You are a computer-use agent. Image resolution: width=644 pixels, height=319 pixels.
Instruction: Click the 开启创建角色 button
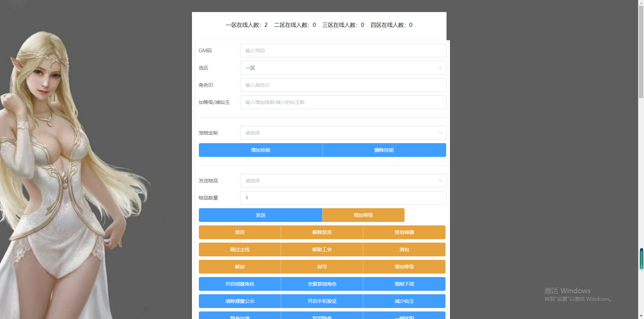pos(240,284)
